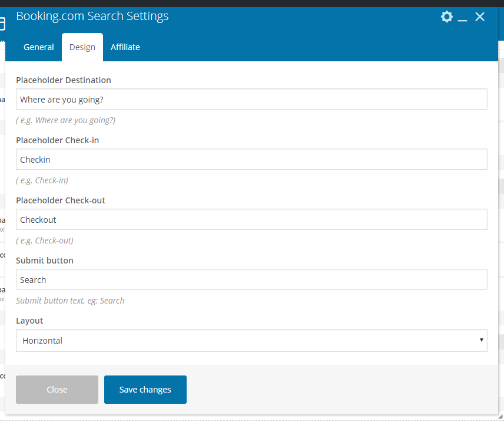
Task: Click the 'Placeholder Check-in' label
Action: tap(58, 140)
